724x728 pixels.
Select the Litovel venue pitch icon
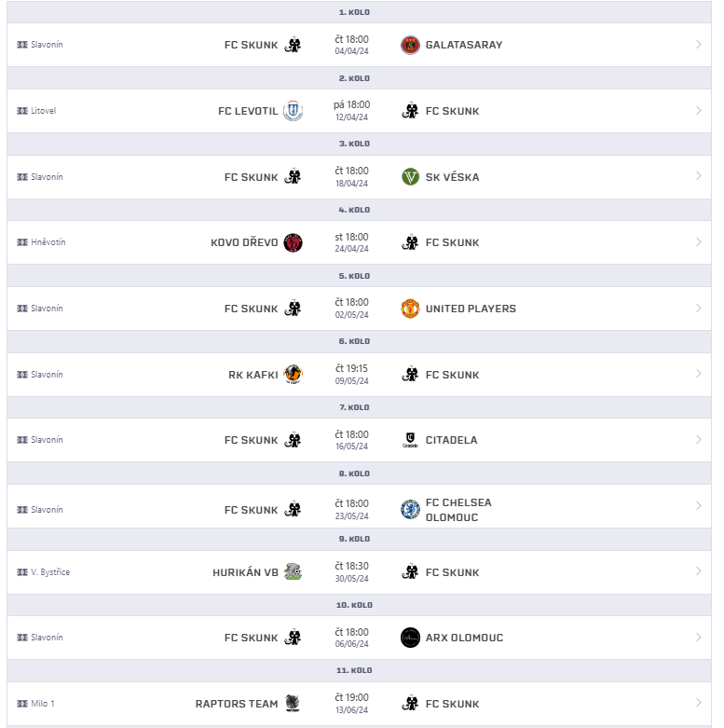(22, 111)
